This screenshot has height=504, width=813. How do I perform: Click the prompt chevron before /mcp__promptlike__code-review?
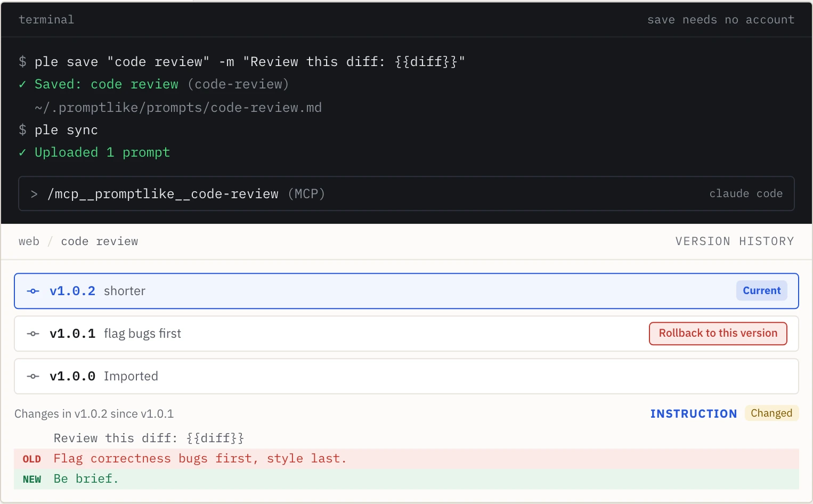pos(34,194)
